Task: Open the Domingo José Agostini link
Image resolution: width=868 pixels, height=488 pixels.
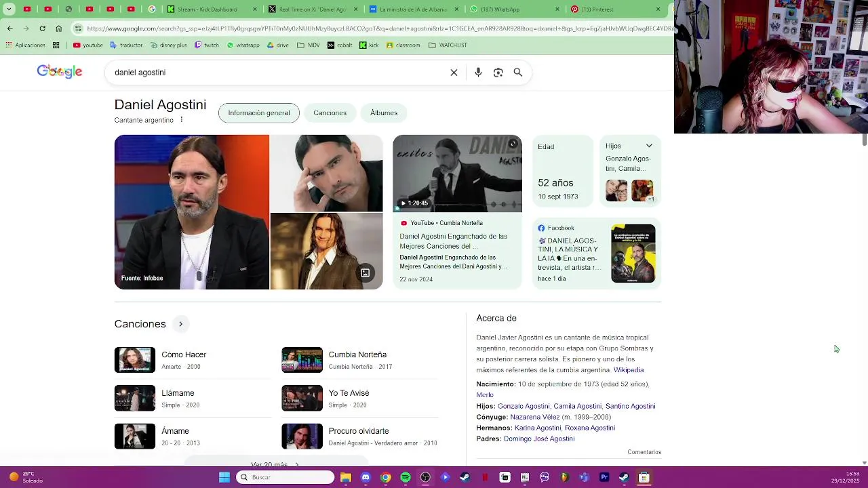Action: point(539,439)
